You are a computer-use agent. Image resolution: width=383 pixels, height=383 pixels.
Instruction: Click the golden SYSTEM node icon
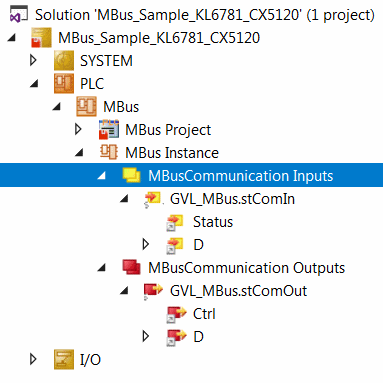[x=64, y=61]
